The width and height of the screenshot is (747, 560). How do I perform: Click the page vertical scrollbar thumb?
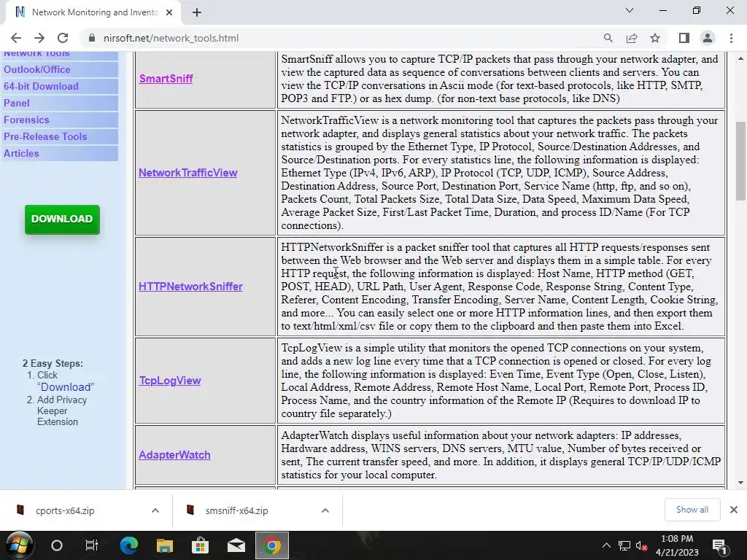[x=740, y=161]
